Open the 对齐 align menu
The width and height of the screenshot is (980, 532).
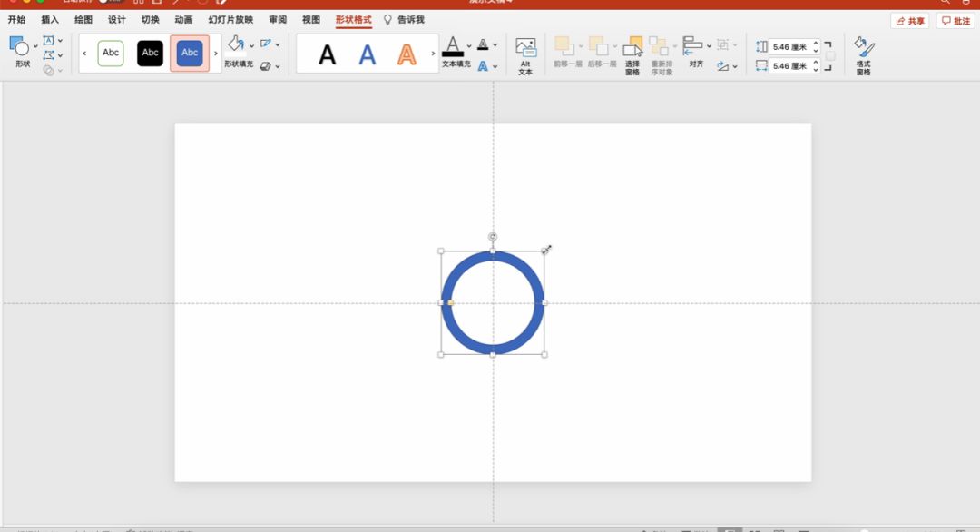tap(696, 51)
